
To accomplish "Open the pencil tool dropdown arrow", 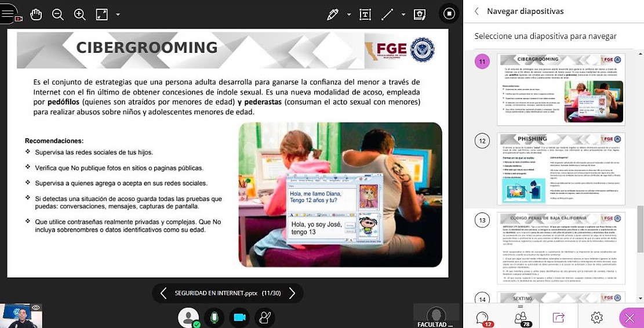I will pos(349,15).
